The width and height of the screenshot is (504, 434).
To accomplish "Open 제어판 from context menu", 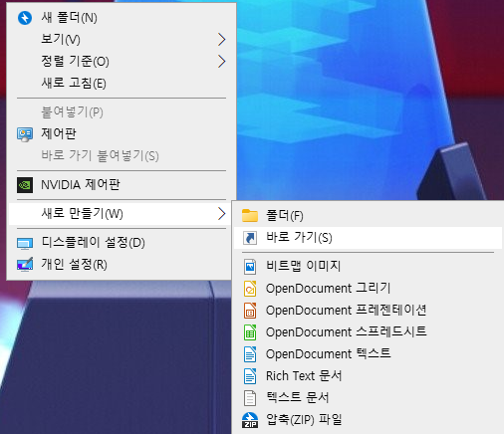I will tap(122, 134).
